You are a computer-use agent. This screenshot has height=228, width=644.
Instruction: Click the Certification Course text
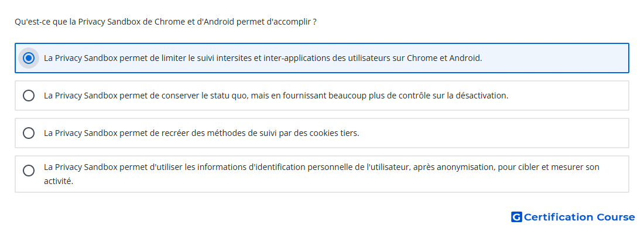click(579, 217)
